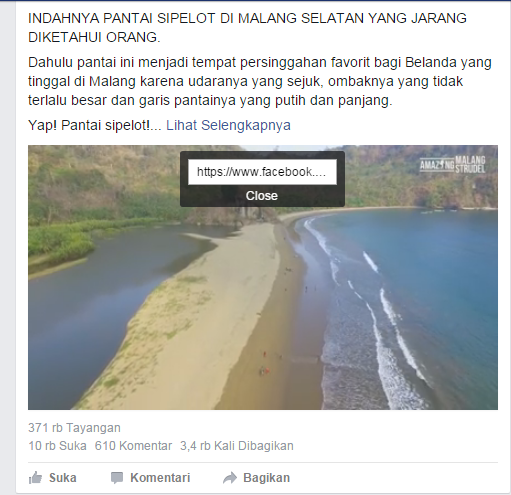The width and height of the screenshot is (511, 495).
Task: Click the Komentari speech bubble icon
Action: (x=117, y=478)
